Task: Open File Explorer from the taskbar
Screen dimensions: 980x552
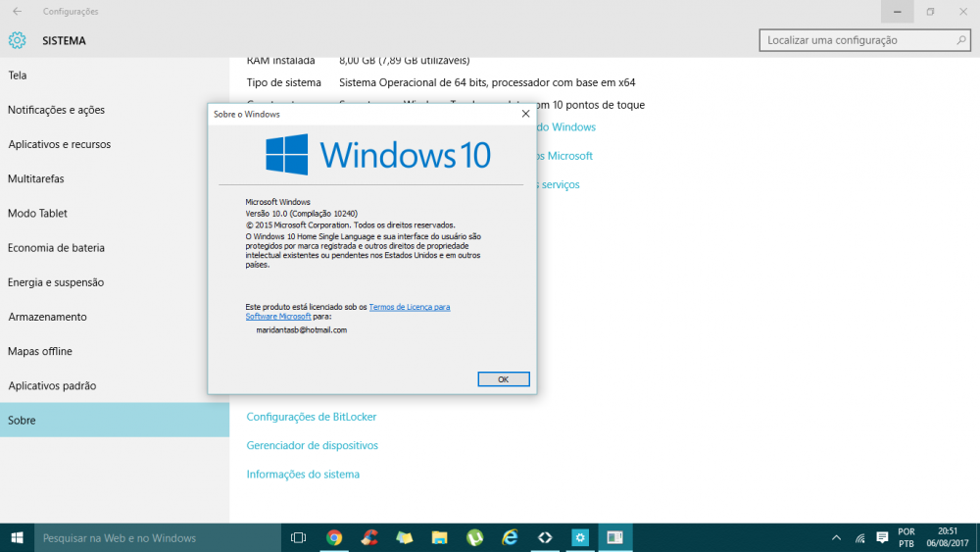Action: [440, 537]
